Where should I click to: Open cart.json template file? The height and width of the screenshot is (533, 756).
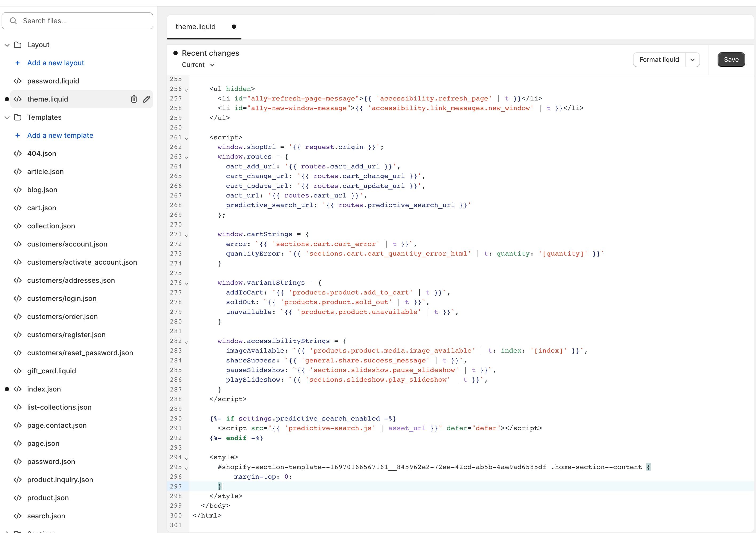(x=42, y=208)
